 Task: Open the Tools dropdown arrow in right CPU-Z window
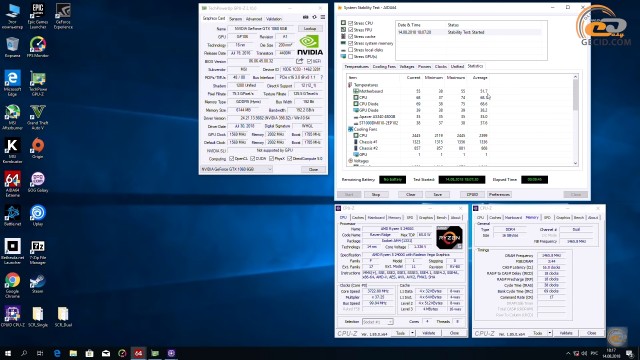[x=550, y=333]
